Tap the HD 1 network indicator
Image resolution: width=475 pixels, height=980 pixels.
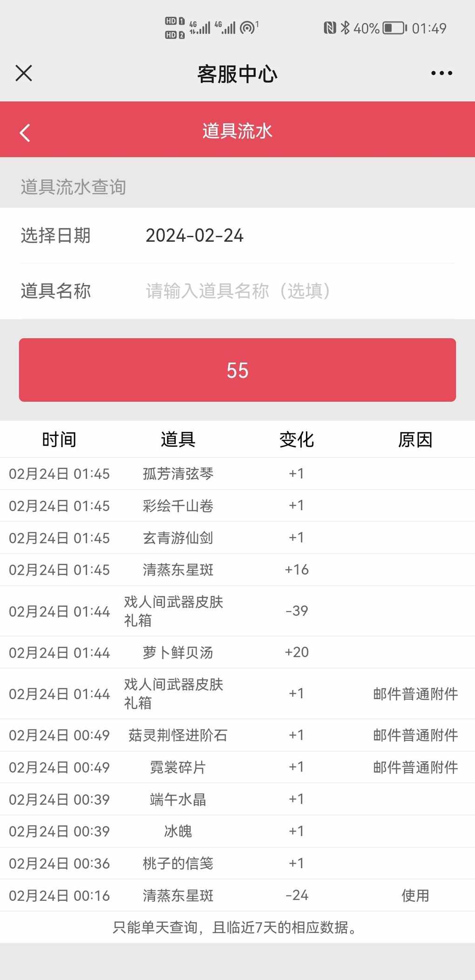click(175, 21)
